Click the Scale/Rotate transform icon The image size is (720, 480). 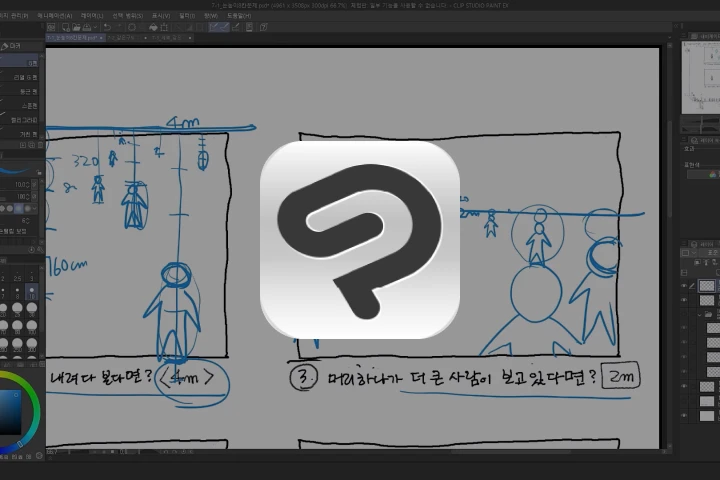click(x=164, y=28)
